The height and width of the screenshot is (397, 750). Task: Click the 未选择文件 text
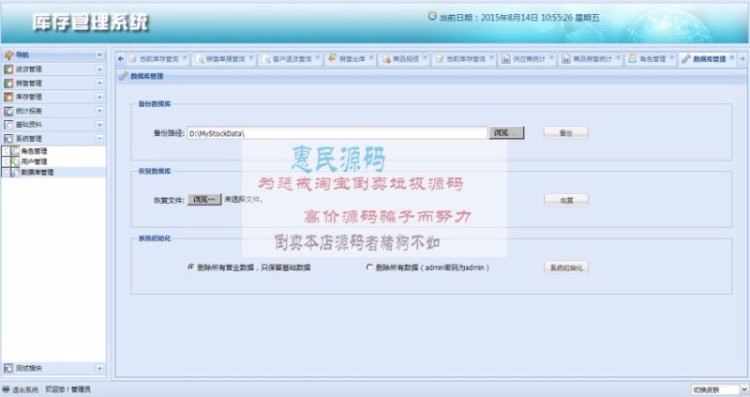[x=243, y=199]
